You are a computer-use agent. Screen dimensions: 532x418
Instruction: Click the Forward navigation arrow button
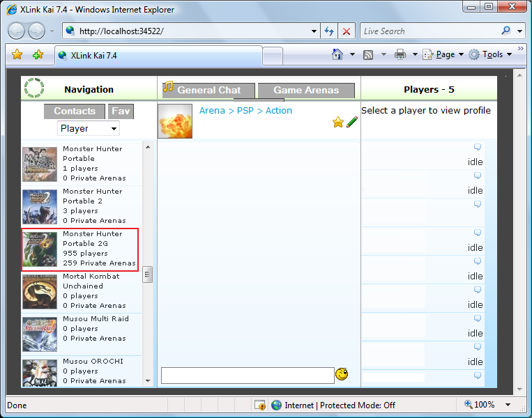(x=36, y=31)
